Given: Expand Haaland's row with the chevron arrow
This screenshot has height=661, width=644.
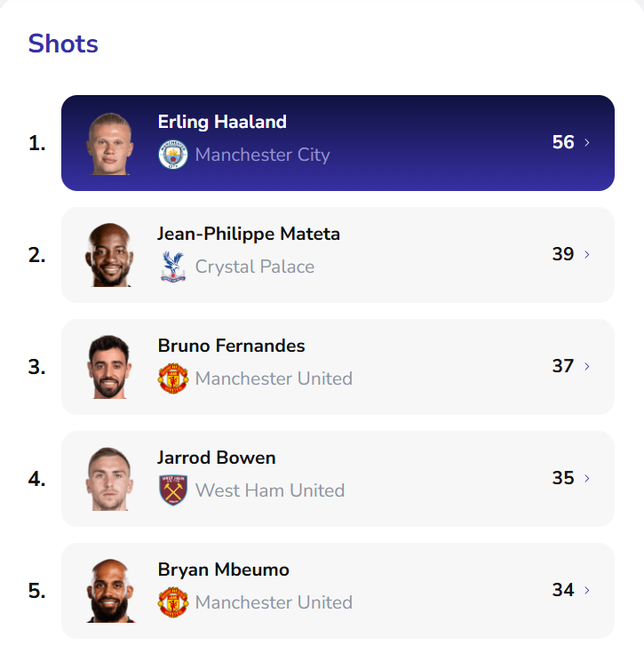Looking at the screenshot, I should click(587, 143).
